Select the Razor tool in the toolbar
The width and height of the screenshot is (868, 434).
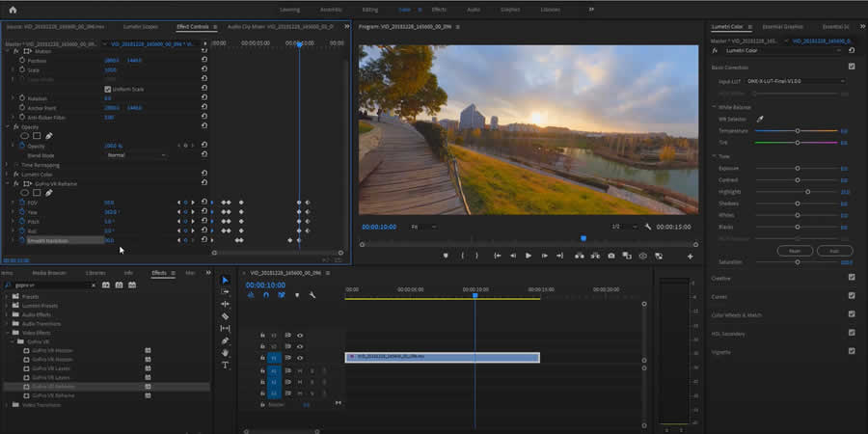[x=225, y=316]
